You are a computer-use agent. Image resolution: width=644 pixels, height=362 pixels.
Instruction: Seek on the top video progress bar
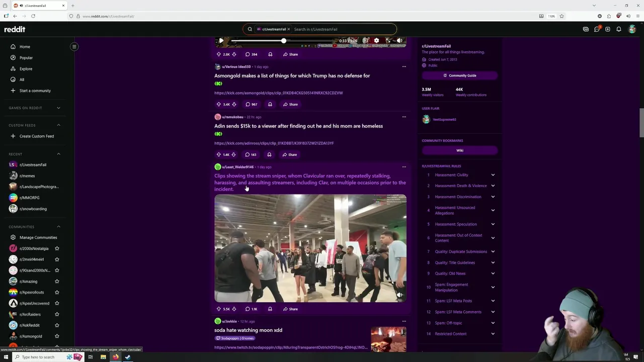click(283, 41)
